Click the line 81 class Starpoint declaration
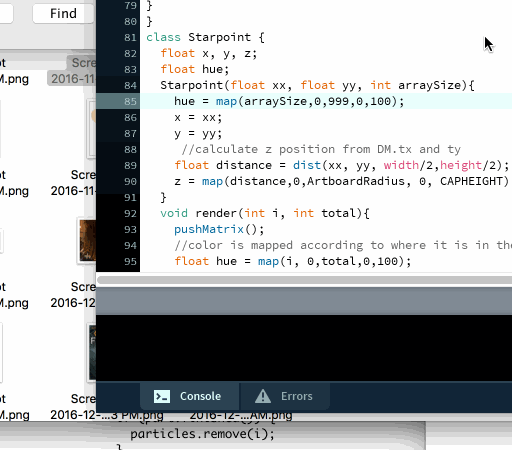This screenshot has height=450, width=512. [x=205, y=37]
